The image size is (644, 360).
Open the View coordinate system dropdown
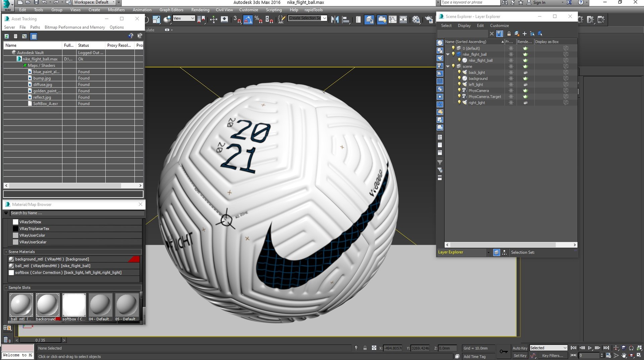click(184, 18)
